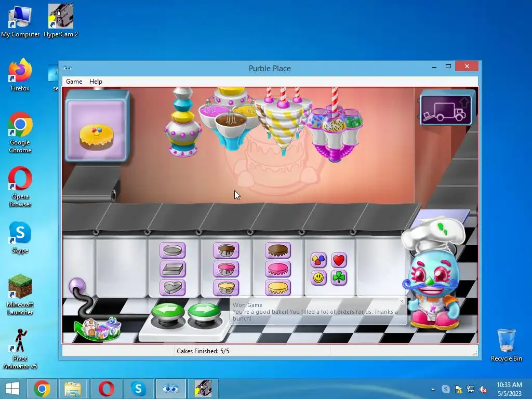Click the cake pan dispenser machine
Viewport: 532px width, 399px height.
click(182, 122)
